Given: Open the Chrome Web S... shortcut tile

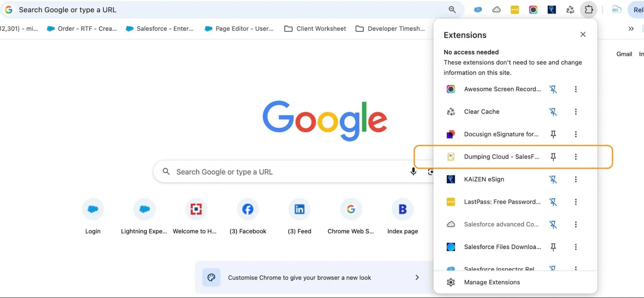Looking at the screenshot, I should (351, 216).
